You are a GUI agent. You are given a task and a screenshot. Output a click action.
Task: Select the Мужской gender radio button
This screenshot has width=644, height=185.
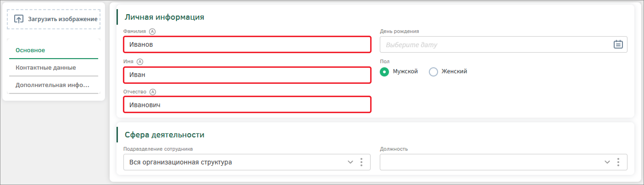tap(384, 72)
